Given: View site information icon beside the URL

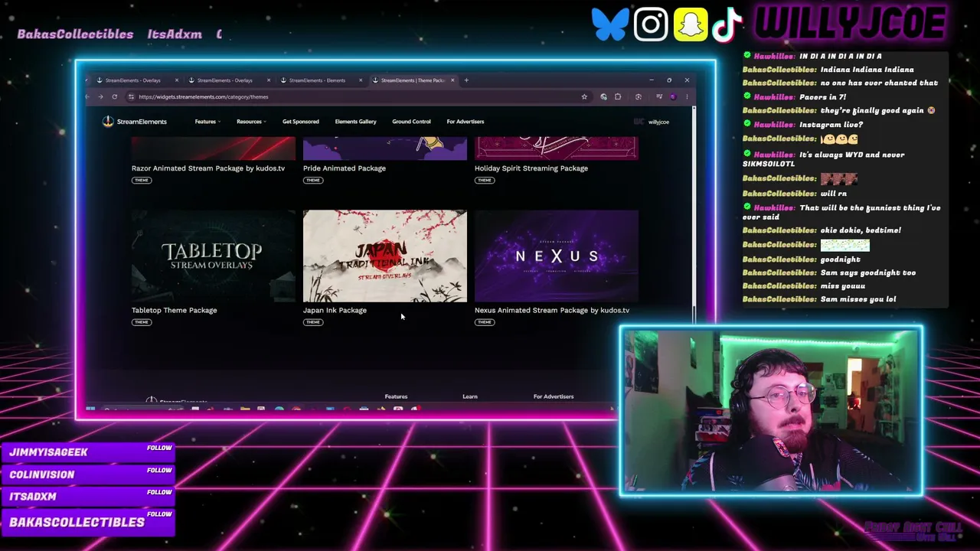Looking at the screenshot, I should click(131, 96).
